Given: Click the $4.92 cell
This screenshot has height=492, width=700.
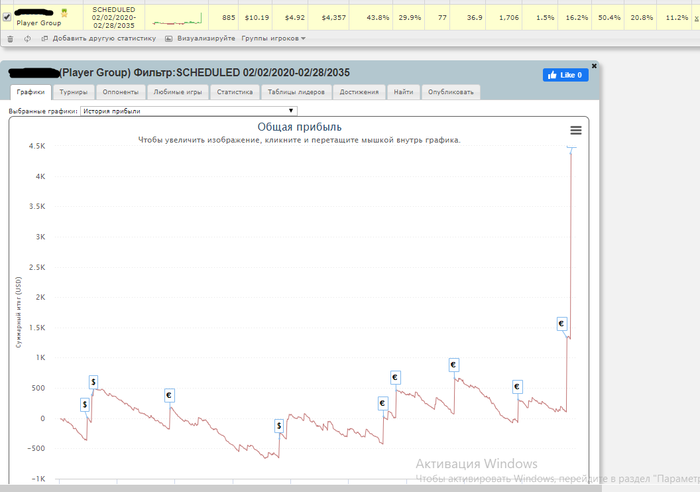Looking at the screenshot, I should (x=295, y=17).
